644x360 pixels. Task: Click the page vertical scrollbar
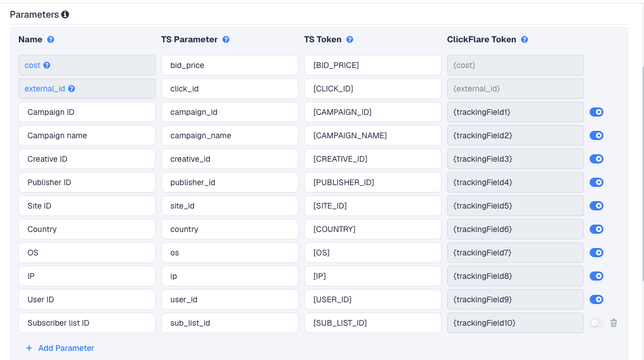642,174
